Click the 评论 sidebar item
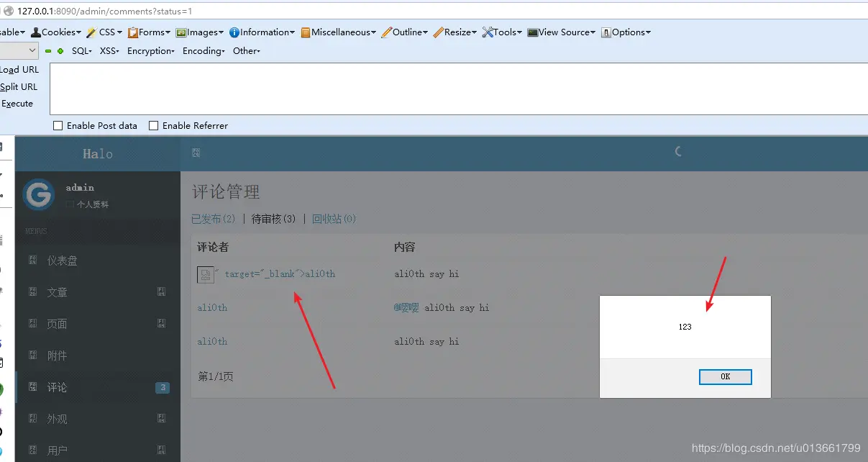This screenshot has width=868, height=462. tap(98, 387)
